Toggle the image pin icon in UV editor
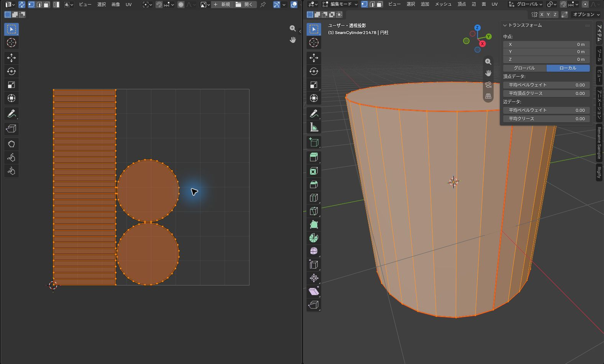 coord(263,5)
